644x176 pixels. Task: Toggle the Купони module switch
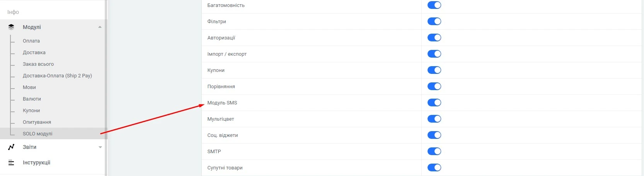click(x=434, y=70)
